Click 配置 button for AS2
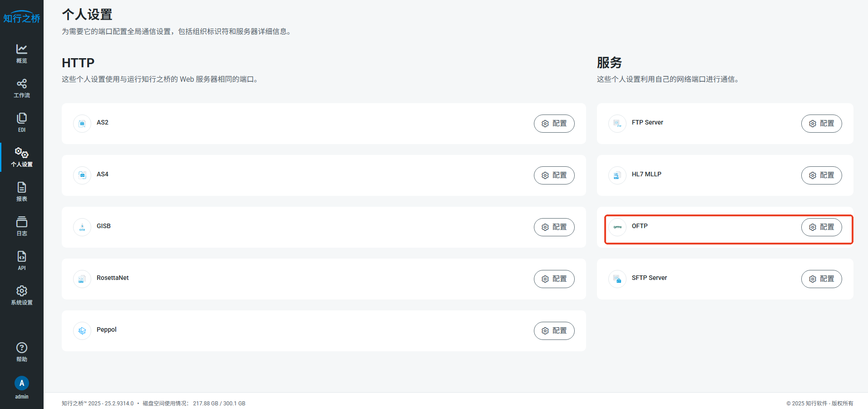 coord(554,124)
